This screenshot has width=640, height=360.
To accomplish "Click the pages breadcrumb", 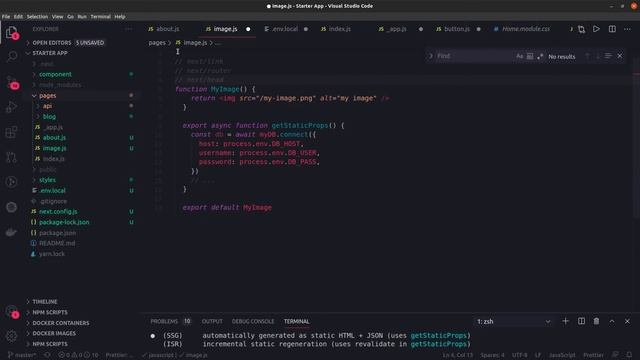I will pos(157,42).
